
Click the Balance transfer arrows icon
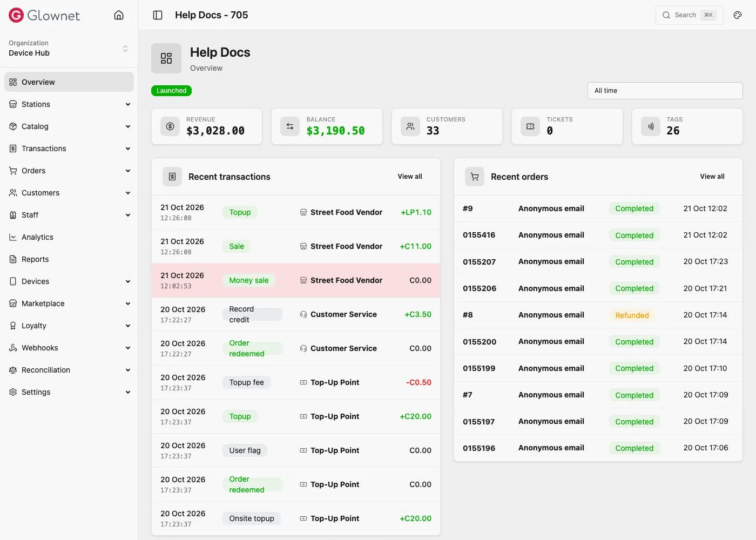pyautogui.click(x=290, y=126)
